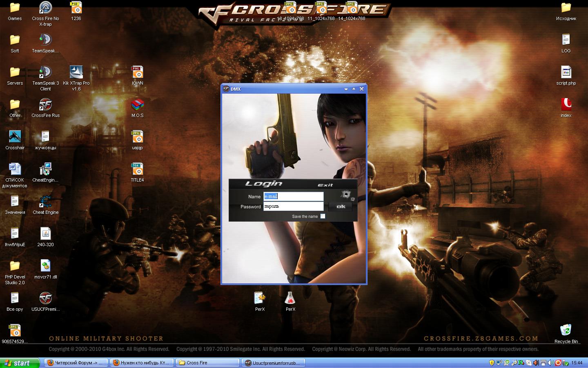Click the Safely Remove Hardware tray icon

565,363
